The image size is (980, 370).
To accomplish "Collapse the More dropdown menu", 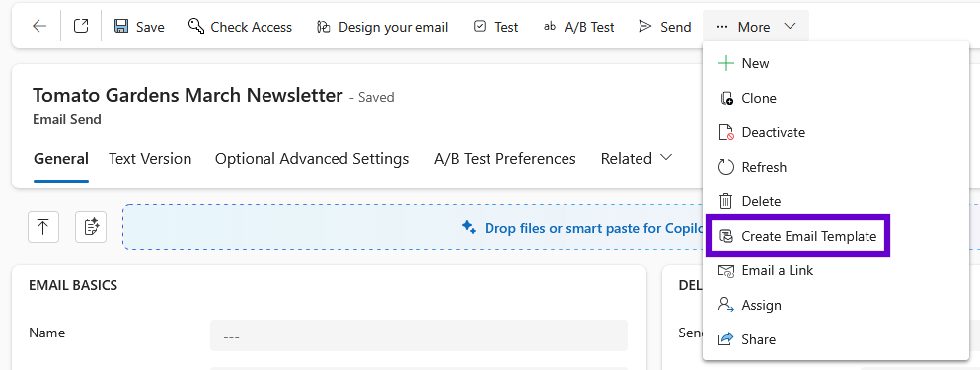I will coord(756,27).
